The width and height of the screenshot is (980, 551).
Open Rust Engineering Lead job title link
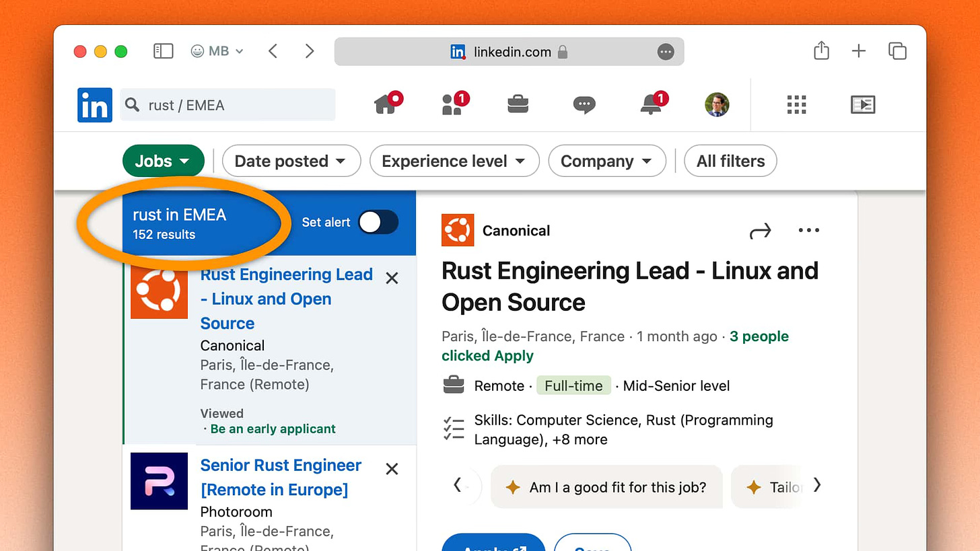click(287, 299)
